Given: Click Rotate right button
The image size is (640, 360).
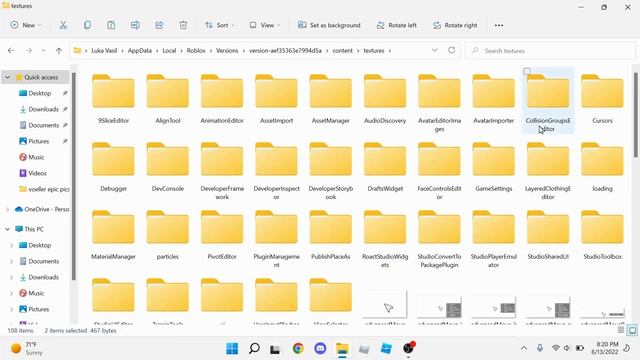Looking at the screenshot, I should 455,25.
